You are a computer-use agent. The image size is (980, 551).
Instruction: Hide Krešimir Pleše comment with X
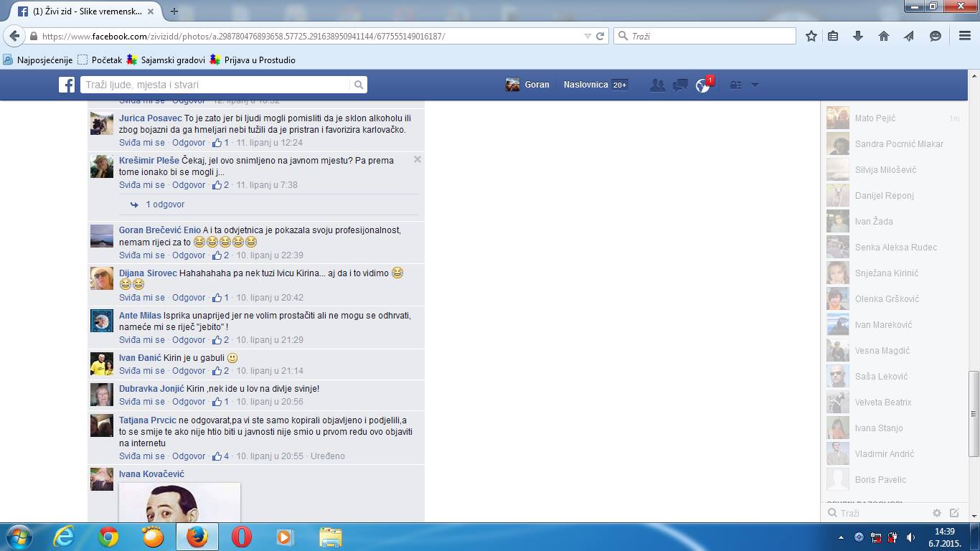tap(418, 159)
